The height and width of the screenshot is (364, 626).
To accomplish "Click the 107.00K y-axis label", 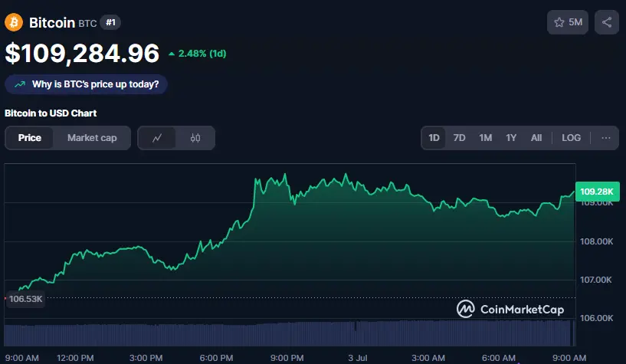I will (x=595, y=280).
